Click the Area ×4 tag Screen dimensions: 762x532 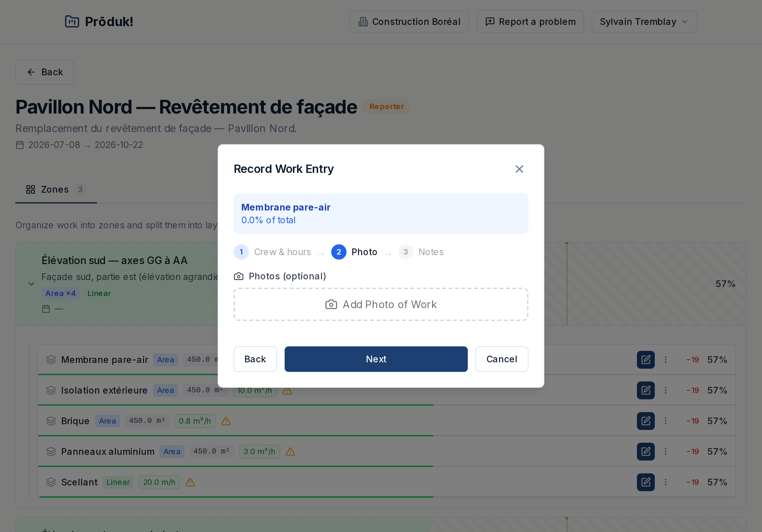point(60,293)
